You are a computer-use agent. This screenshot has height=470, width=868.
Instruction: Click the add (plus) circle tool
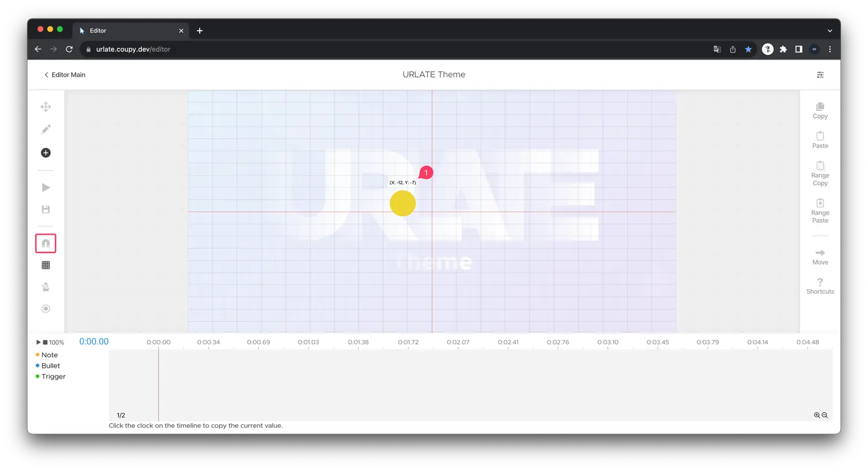(46, 153)
